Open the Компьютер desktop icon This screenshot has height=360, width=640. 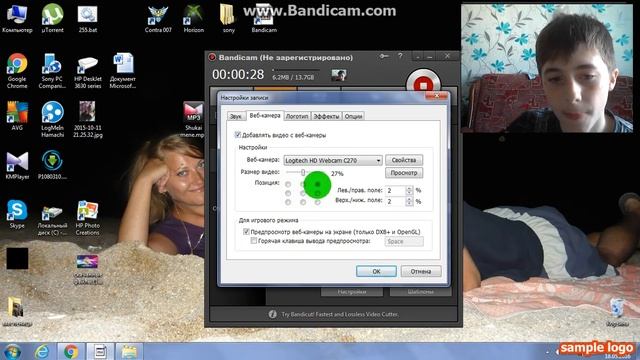[17, 18]
